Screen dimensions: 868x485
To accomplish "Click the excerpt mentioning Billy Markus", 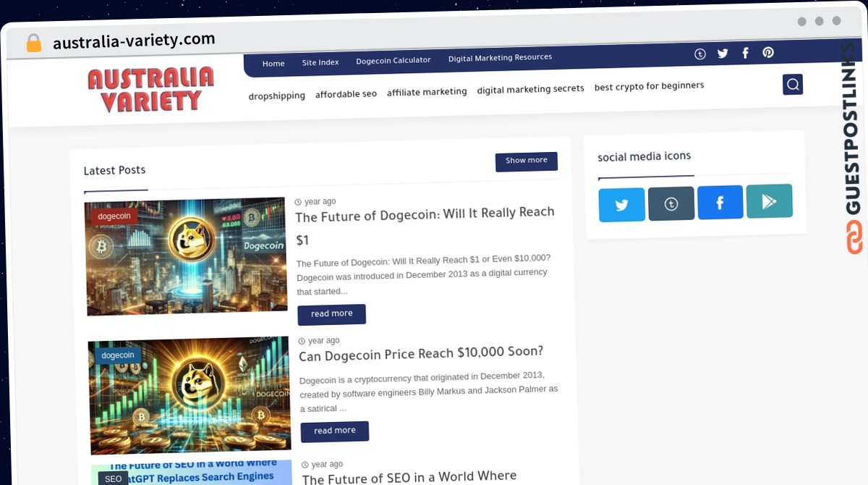I will coord(428,392).
